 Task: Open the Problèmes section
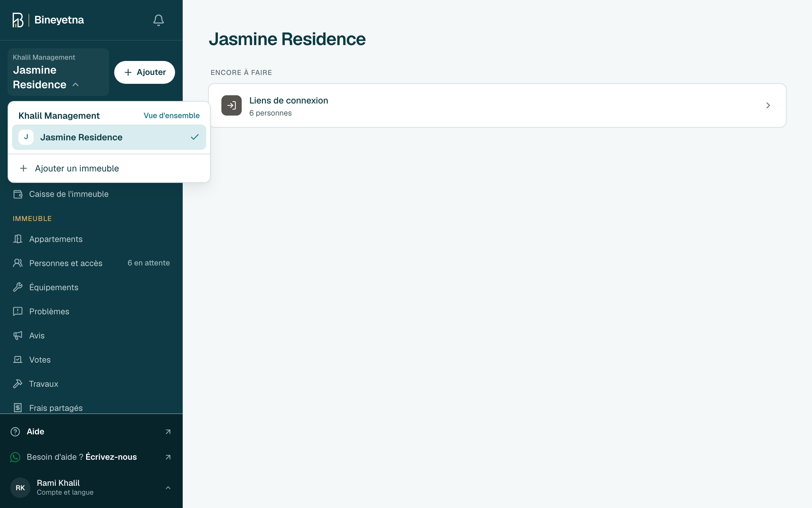pyautogui.click(x=91, y=311)
